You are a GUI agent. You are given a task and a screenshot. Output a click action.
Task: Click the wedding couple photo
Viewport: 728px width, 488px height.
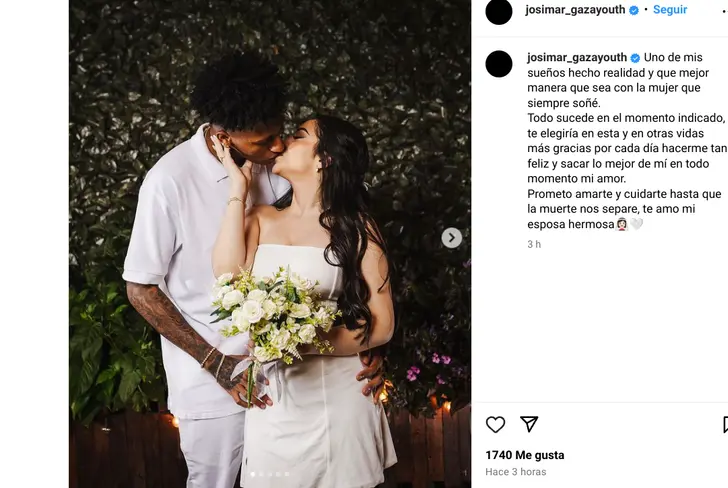270,244
